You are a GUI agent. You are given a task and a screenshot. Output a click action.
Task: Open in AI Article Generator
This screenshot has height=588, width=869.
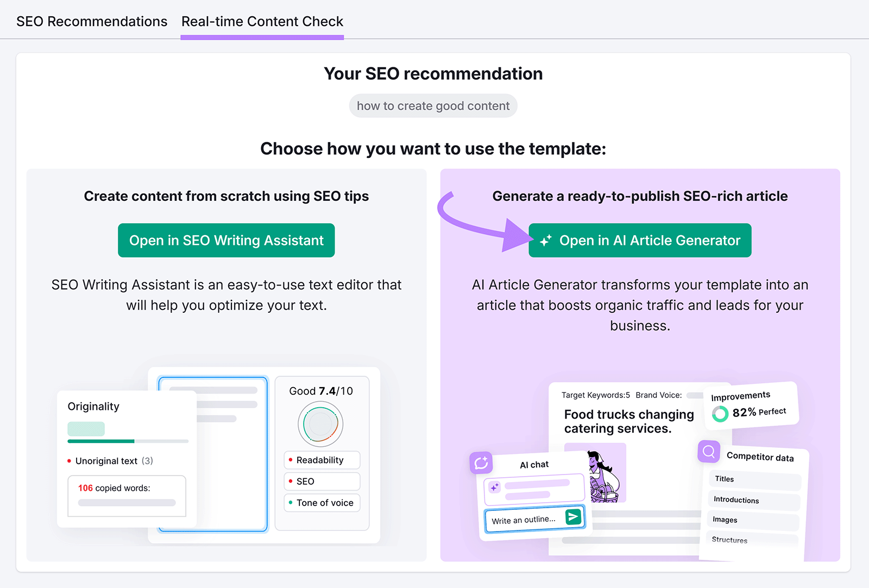click(x=640, y=240)
